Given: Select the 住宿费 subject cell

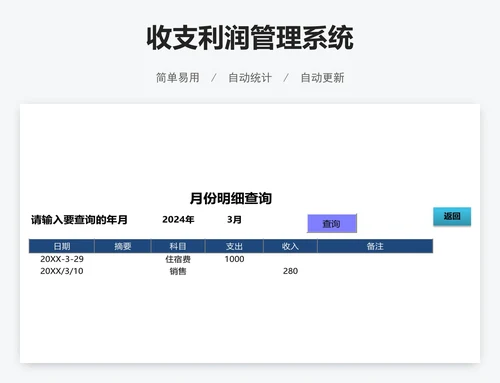Looking at the screenshot, I should (178, 259).
